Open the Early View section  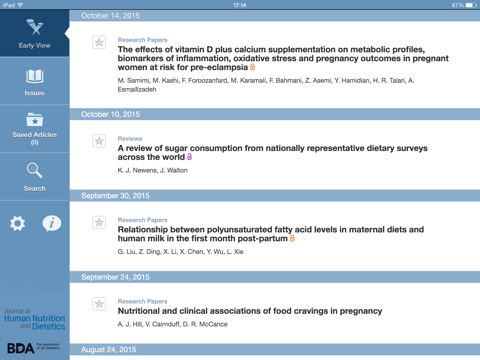(x=35, y=33)
